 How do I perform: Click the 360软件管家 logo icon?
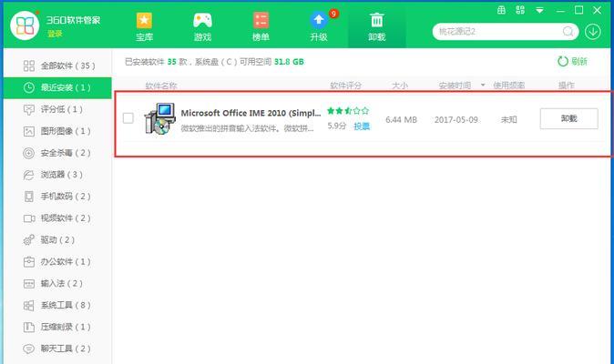point(25,25)
